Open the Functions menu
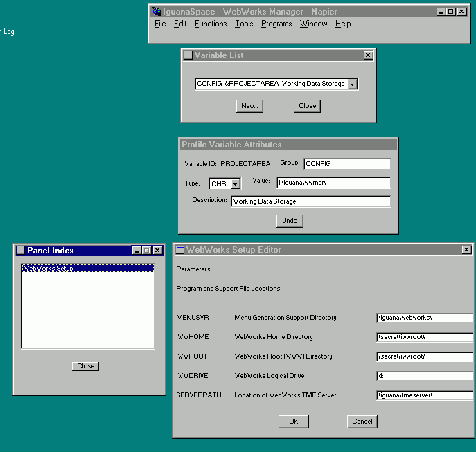This screenshot has height=452, width=476. pos(211,24)
